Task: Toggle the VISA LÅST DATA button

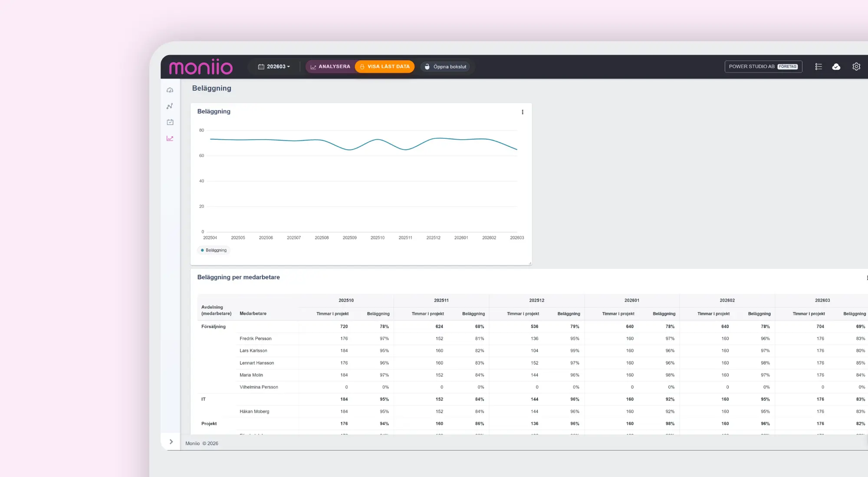Action: [x=385, y=67]
